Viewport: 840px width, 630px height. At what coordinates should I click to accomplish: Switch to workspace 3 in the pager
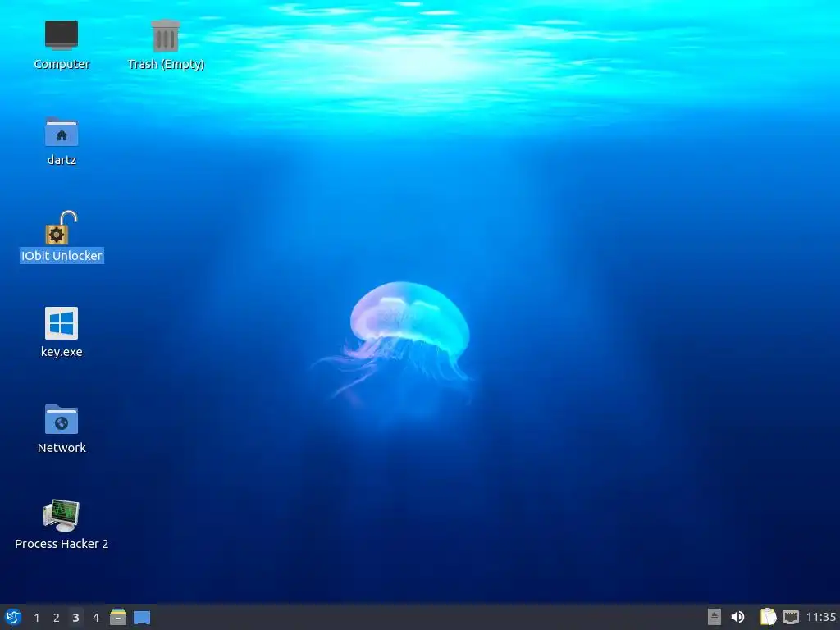tap(75, 618)
